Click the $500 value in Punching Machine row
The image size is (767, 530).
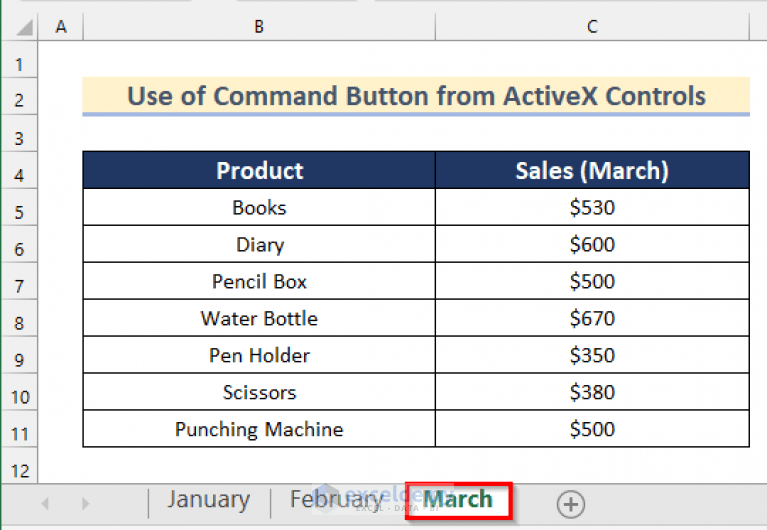coord(592,429)
